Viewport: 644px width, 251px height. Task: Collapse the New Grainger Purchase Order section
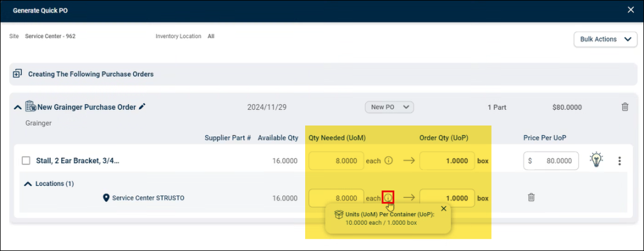pos(17,107)
